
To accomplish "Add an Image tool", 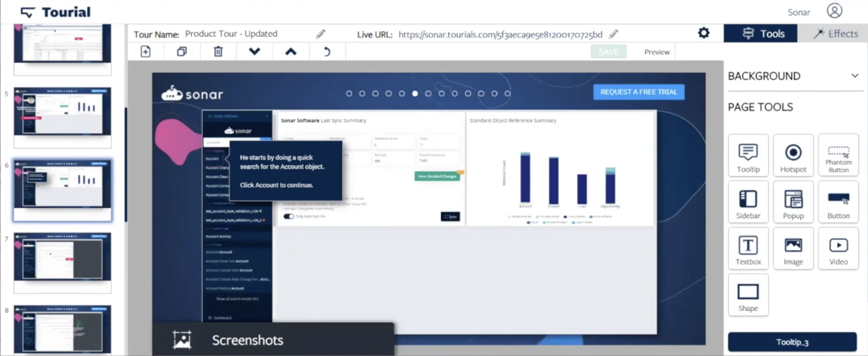I will click(x=793, y=248).
